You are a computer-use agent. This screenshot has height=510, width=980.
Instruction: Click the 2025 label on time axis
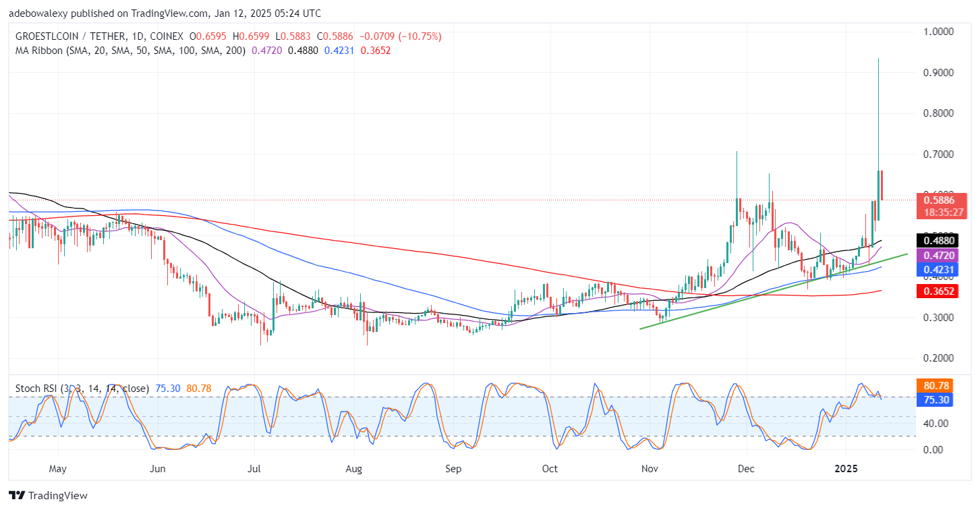(x=846, y=468)
